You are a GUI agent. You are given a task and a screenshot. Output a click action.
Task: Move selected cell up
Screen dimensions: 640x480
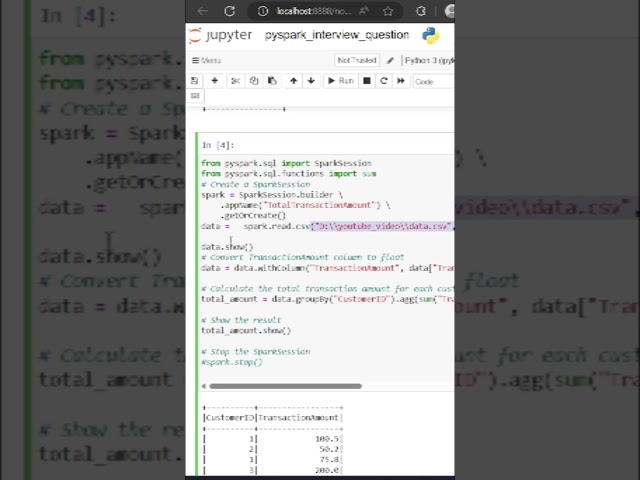coord(293,81)
